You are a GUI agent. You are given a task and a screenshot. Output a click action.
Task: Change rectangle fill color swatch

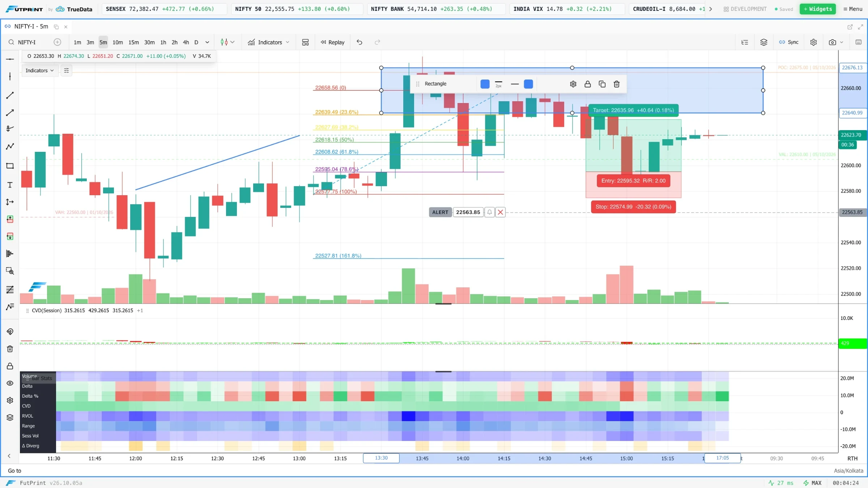[x=528, y=84]
